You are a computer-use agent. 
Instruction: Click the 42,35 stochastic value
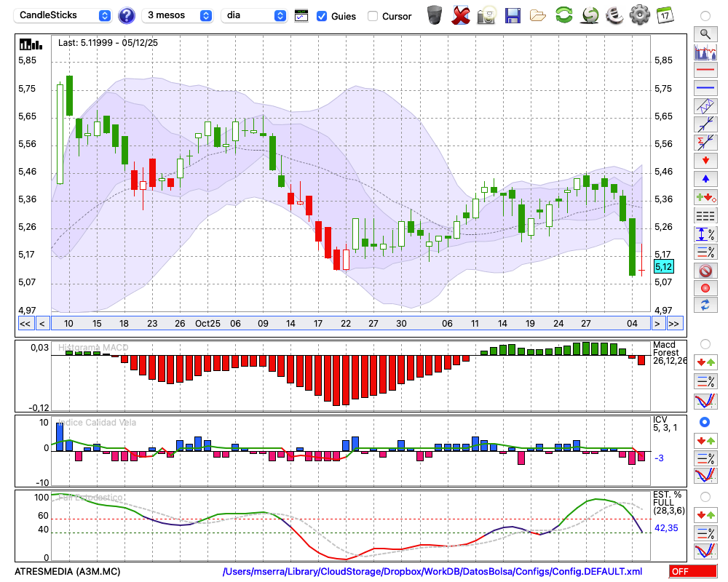click(x=666, y=528)
